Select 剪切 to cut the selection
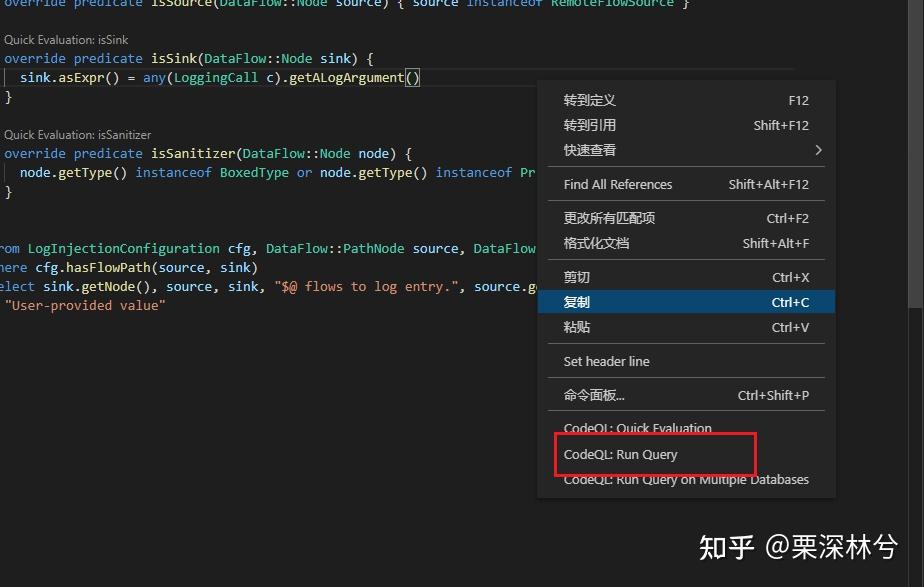This screenshot has height=587, width=924. pyautogui.click(x=575, y=277)
